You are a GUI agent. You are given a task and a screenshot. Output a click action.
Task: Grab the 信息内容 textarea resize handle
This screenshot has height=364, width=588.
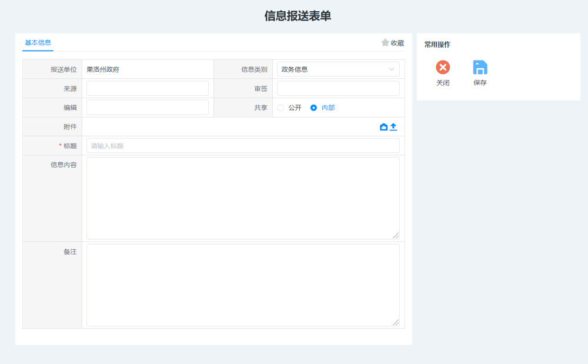tap(396, 235)
